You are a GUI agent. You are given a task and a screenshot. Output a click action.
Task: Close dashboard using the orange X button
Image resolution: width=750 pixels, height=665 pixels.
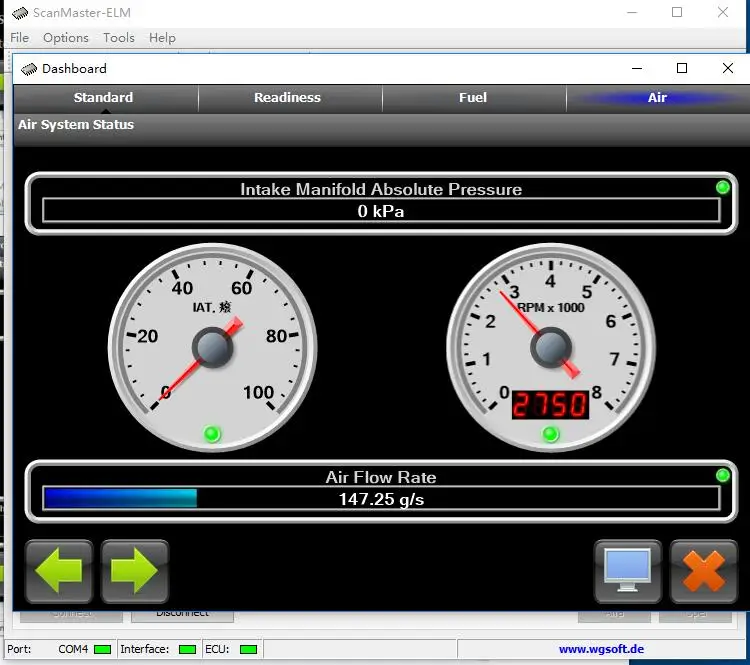(x=704, y=571)
